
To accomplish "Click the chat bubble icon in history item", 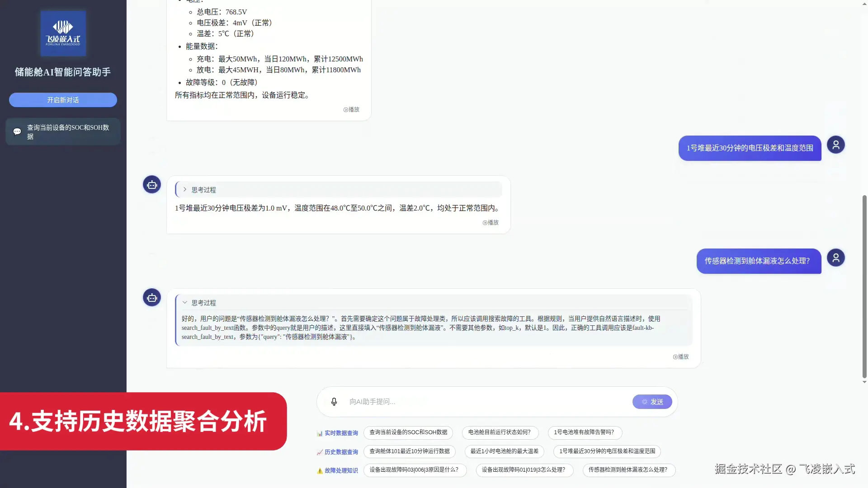I will coord(17,131).
